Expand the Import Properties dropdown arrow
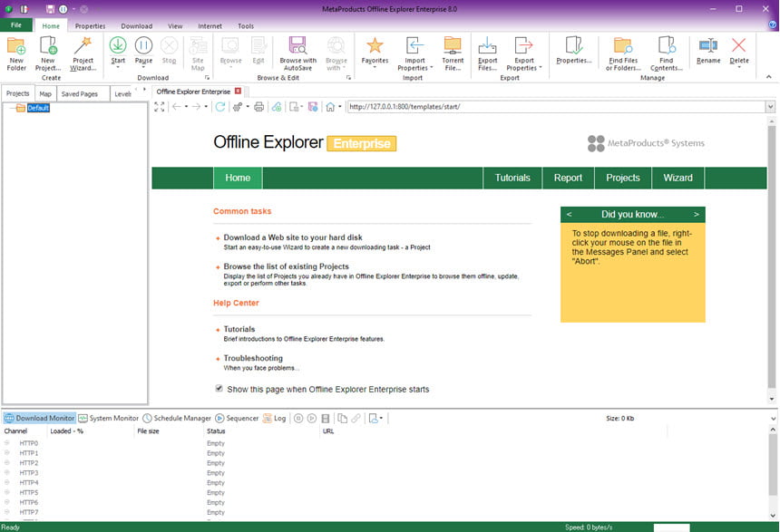This screenshot has height=532, width=780. [x=432, y=68]
